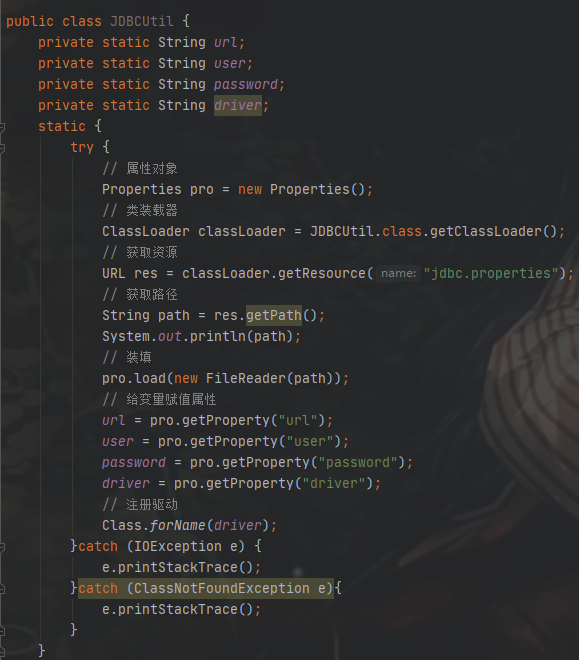This screenshot has height=660, width=579.
Task: Click the "jdbc.properties" string literal
Action: click(x=491, y=274)
